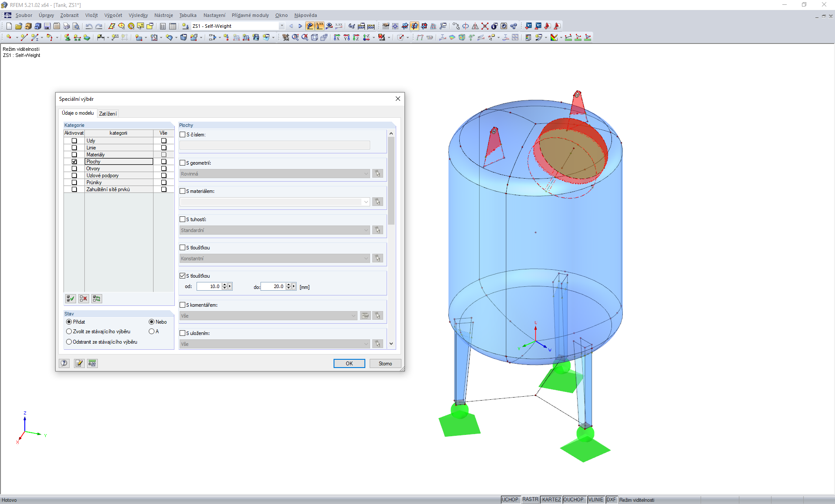Click deselect all categories icon
The image size is (835, 504).
click(x=83, y=298)
